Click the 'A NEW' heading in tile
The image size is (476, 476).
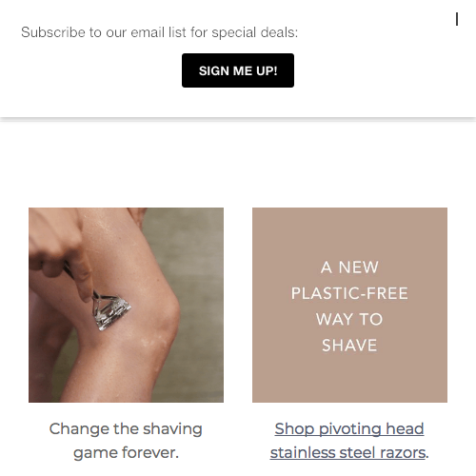coord(349,268)
